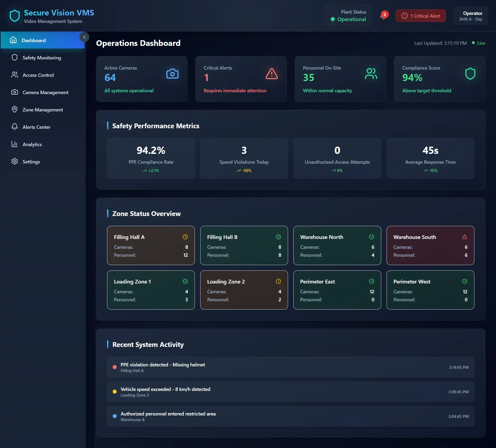Image resolution: width=496 pixels, height=448 pixels.
Task: Click the clock status icon on Loading Zone 2
Action: click(278, 281)
